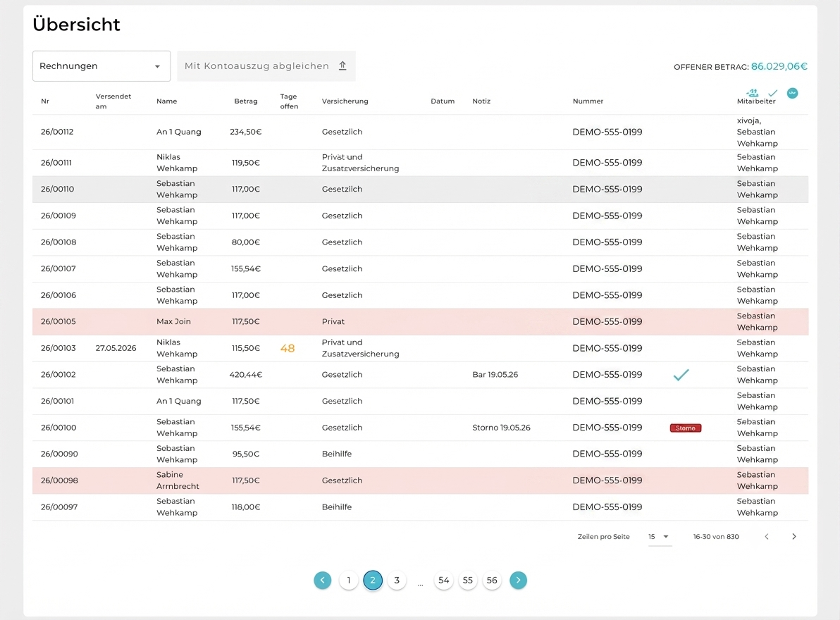Click the amount 80,00€
This screenshot has height=620, width=840.
click(246, 242)
